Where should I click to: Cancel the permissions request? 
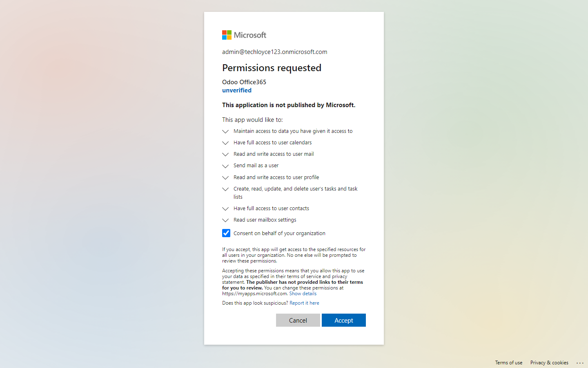[x=298, y=320]
